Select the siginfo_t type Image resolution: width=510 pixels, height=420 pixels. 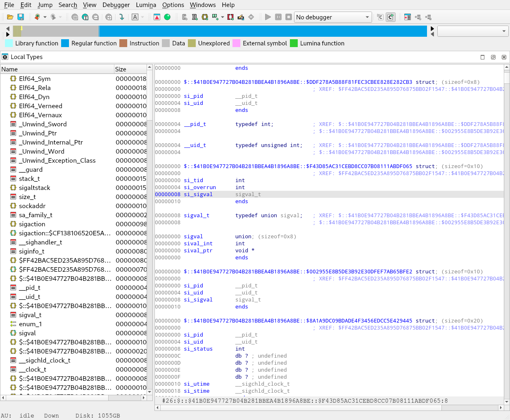[74, 251]
